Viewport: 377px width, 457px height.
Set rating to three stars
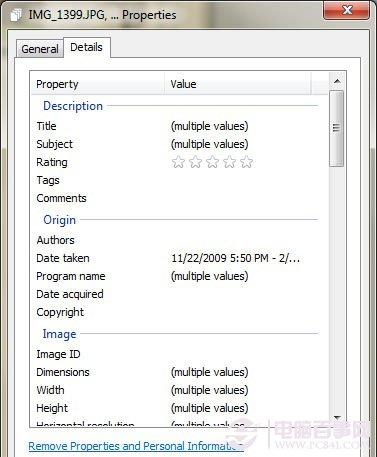212,162
